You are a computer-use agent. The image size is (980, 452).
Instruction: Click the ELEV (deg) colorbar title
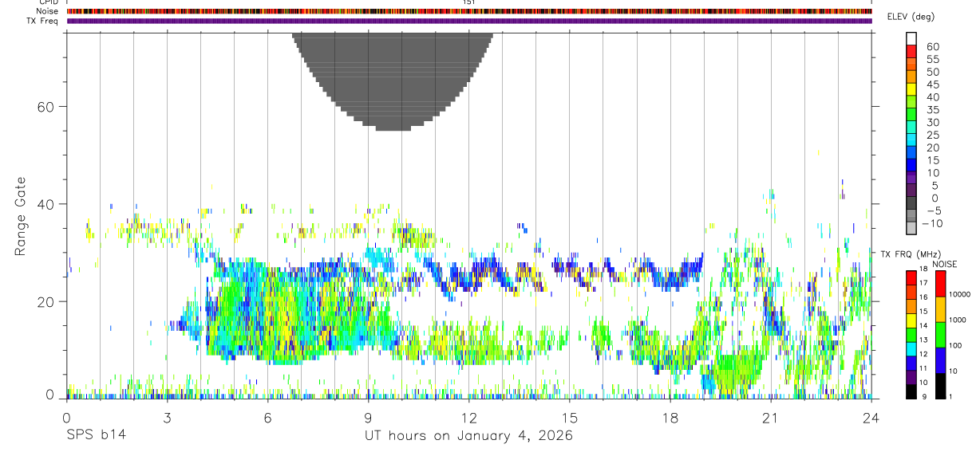point(911,17)
